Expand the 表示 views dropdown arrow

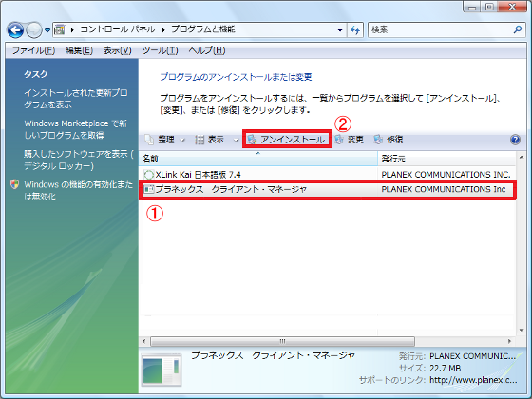236,140
